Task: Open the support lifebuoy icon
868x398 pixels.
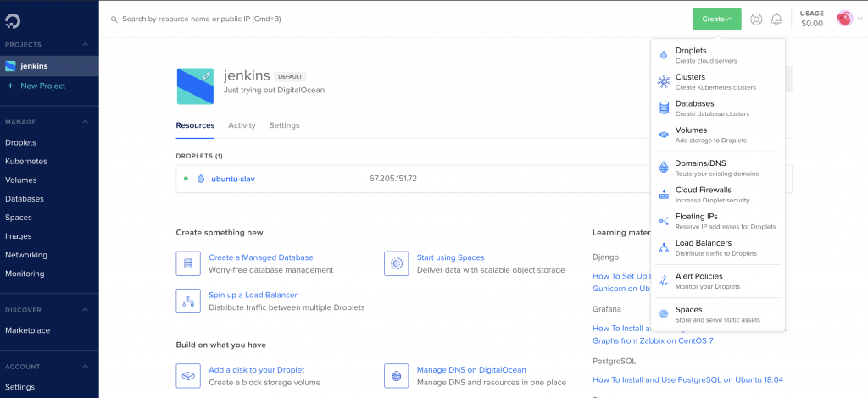Action: click(756, 19)
